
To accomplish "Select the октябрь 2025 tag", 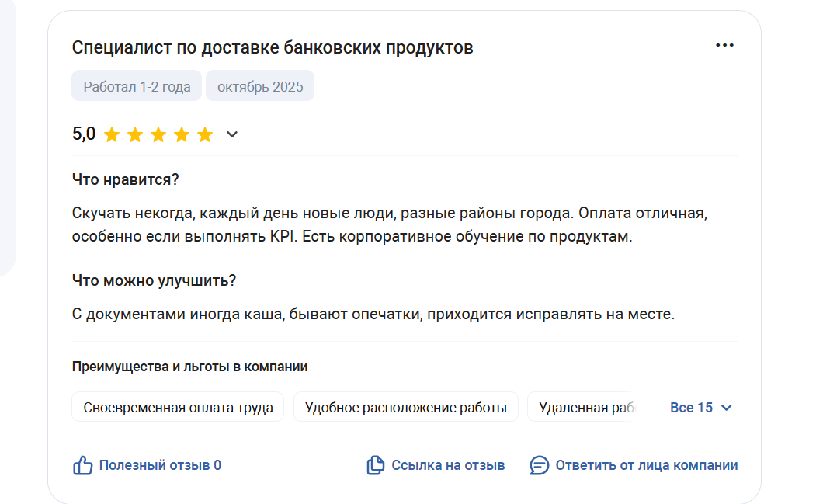I will tap(260, 86).
